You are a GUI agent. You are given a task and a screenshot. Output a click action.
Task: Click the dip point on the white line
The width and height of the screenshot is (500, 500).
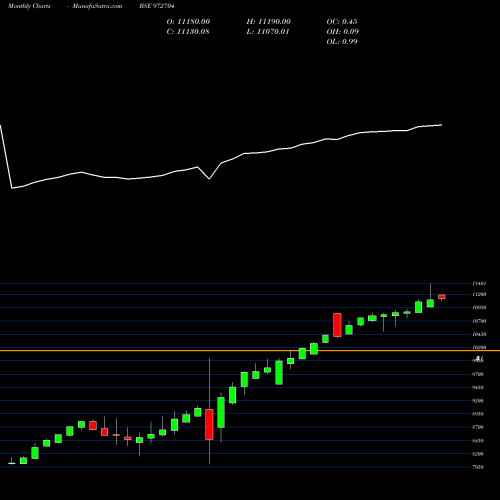click(209, 179)
